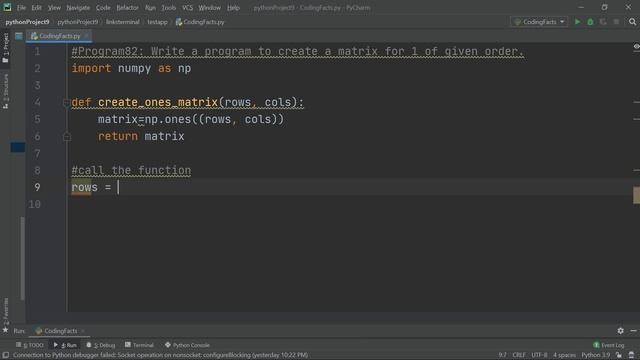Change line separator CRLF in status bar
Image resolution: width=640 pixels, height=360 pixels.
519,355
